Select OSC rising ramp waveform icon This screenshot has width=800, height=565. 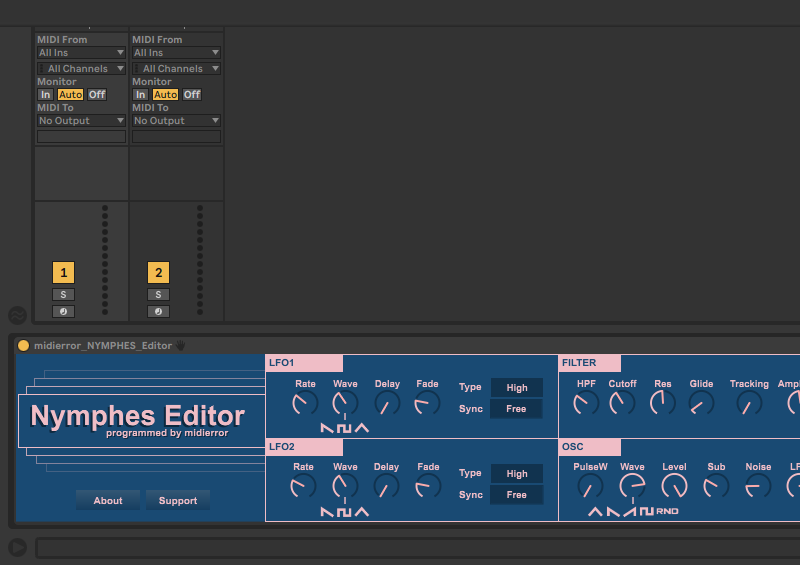click(x=630, y=511)
